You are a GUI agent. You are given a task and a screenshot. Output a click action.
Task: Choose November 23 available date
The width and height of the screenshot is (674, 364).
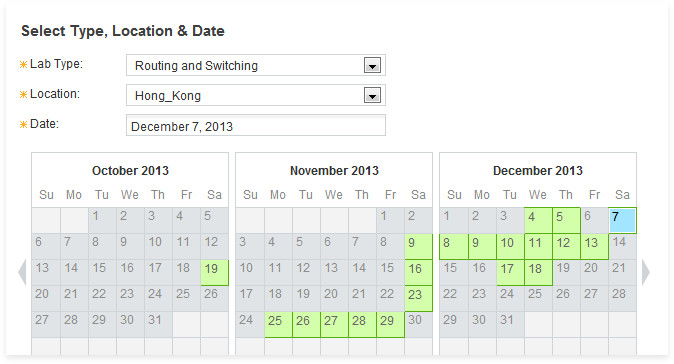[x=418, y=298]
